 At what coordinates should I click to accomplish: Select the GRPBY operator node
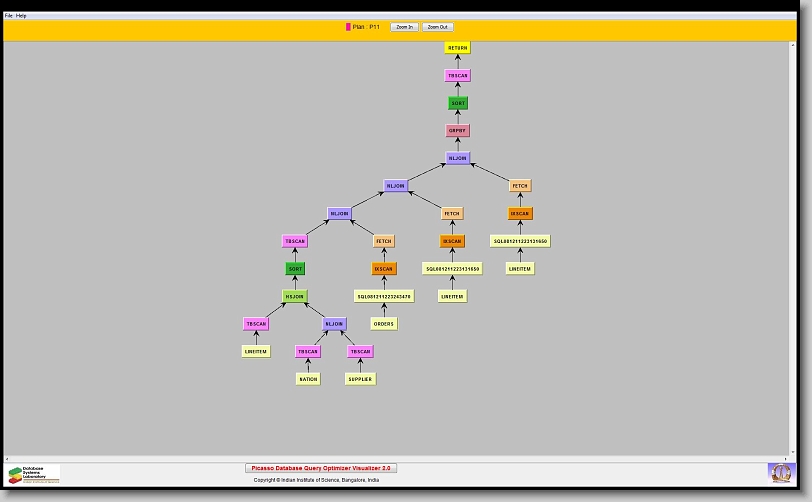pyautogui.click(x=457, y=131)
